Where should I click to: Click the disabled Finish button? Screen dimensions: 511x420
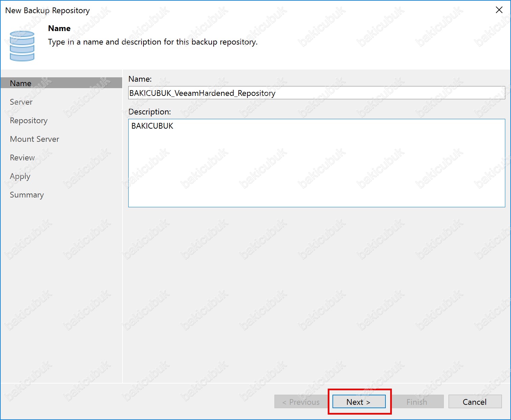[417, 401]
